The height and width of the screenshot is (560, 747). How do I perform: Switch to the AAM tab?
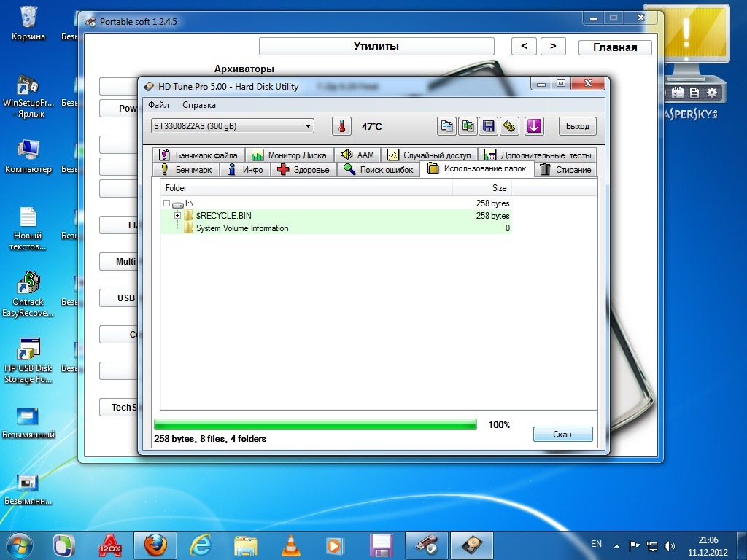357,155
